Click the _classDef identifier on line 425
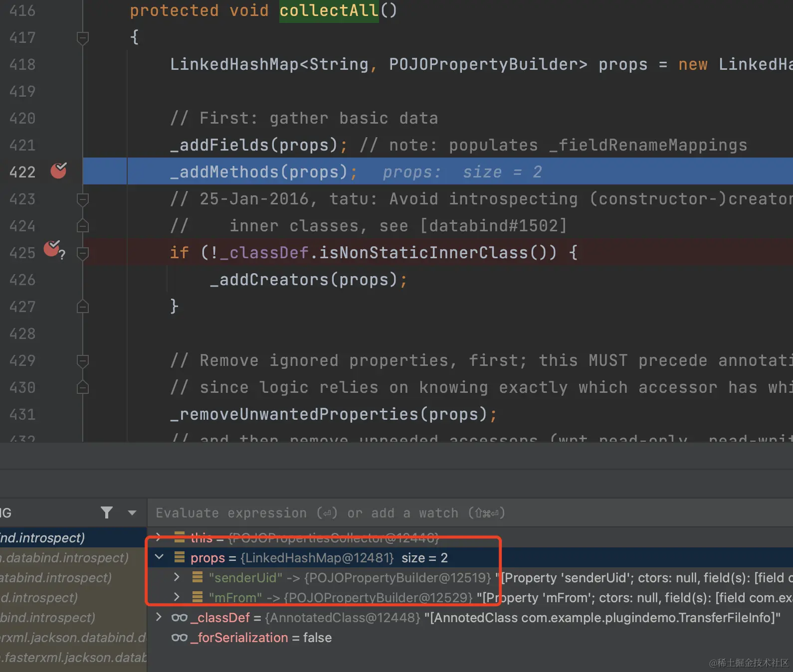 (264, 253)
